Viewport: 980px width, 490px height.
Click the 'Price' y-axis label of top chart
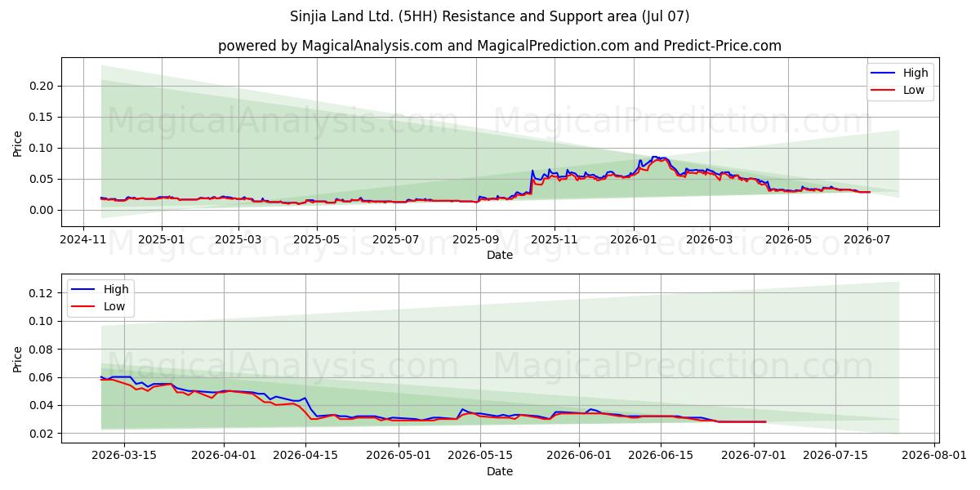tap(18, 143)
